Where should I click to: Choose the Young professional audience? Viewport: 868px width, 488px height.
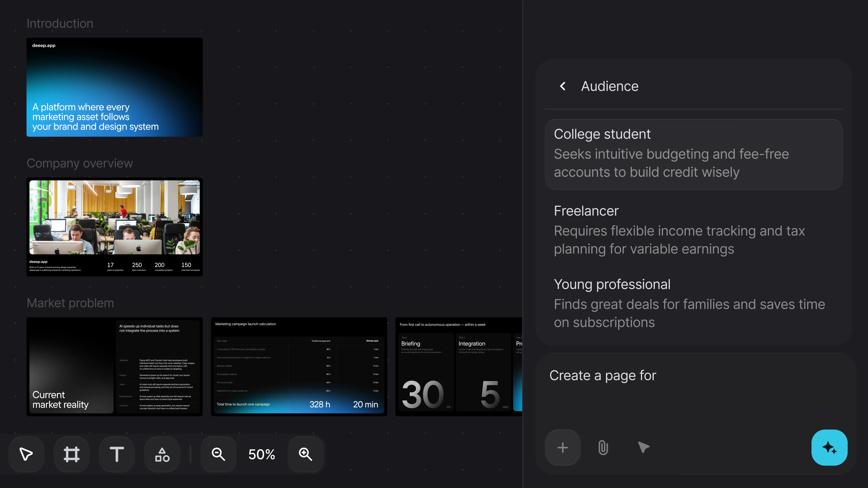coord(694,303)
